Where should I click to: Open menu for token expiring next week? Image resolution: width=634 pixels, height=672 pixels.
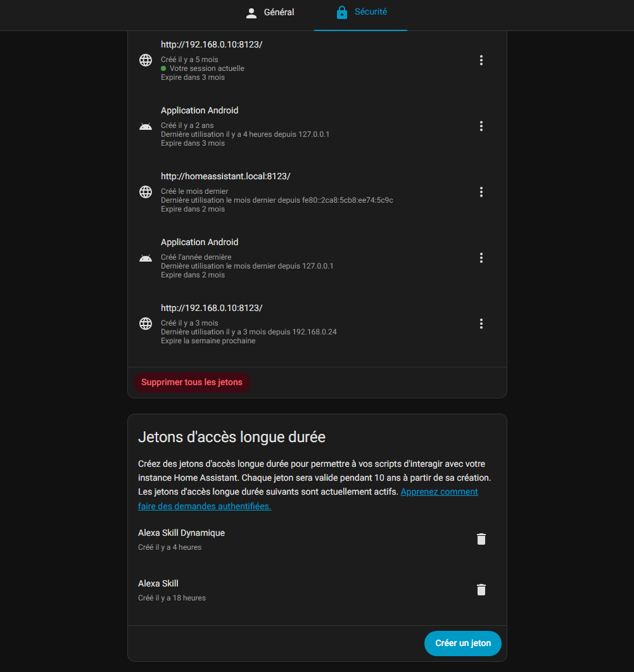tap(481, 324)
